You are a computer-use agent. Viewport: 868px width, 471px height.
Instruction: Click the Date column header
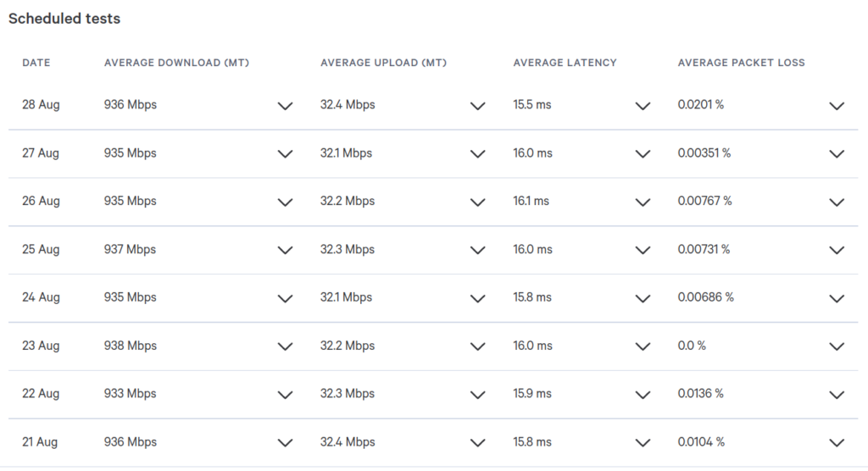pyautogui.click(x=36, y=63)
